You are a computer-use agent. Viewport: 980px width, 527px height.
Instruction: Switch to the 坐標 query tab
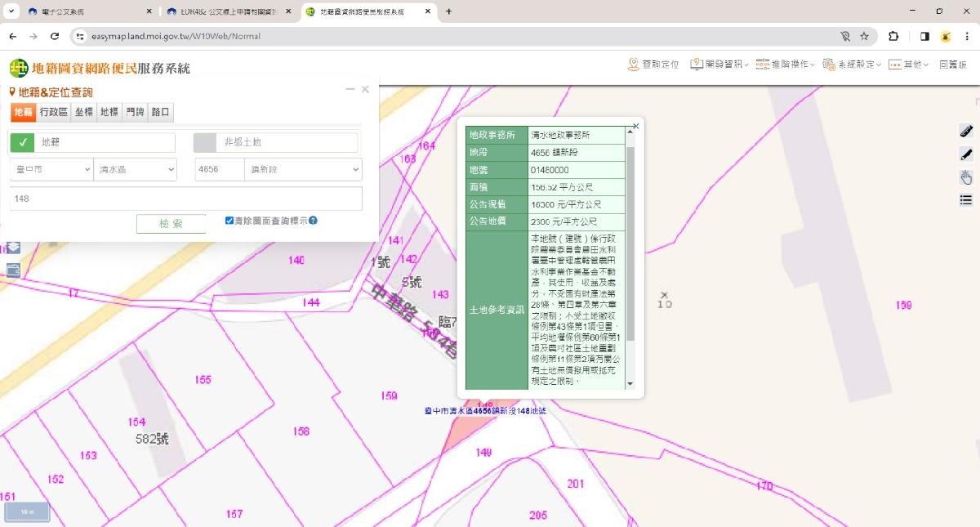pyautogui.click(x=84, y=113)
